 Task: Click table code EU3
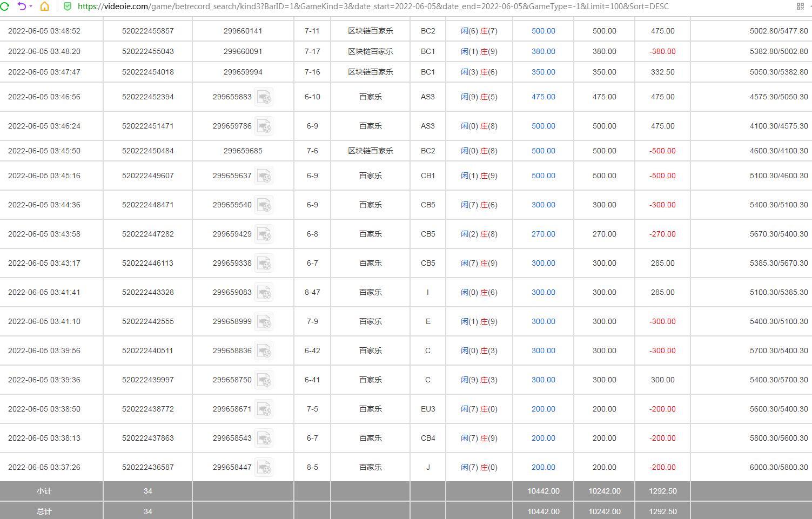point(428,409)
